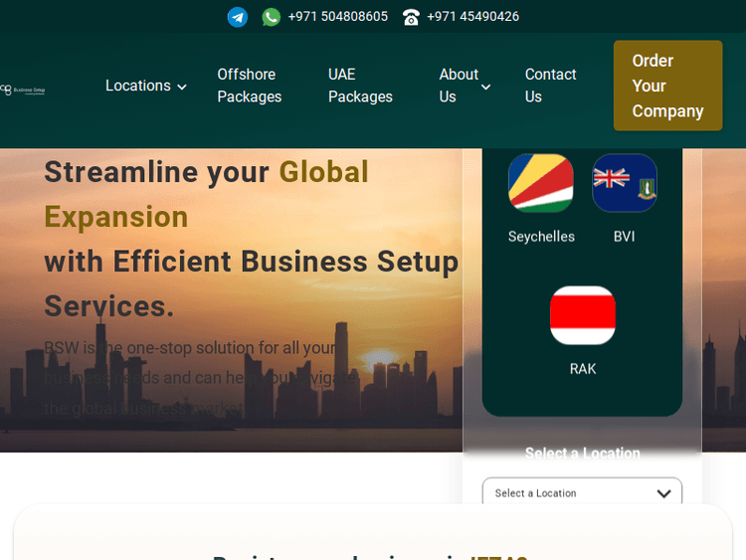The height and width of the screenshot is (560, 746).
Task: Click the landline telephone icon
Action: point(411,17)
